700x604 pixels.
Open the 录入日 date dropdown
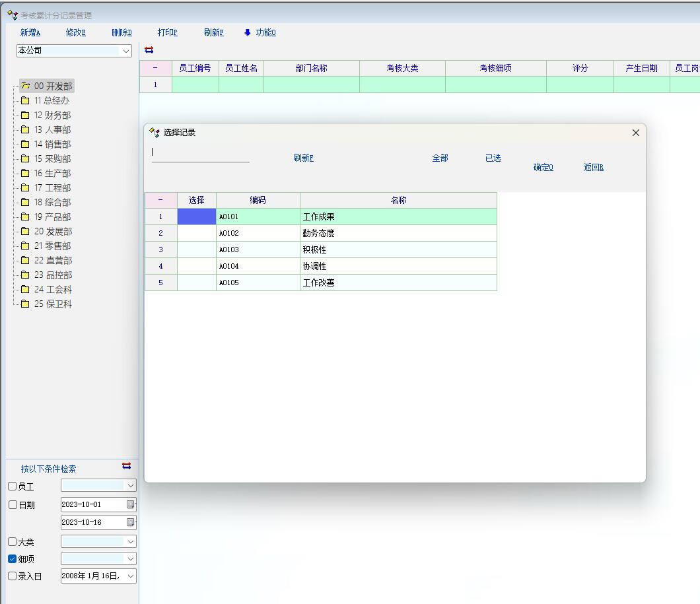[131, 576]
